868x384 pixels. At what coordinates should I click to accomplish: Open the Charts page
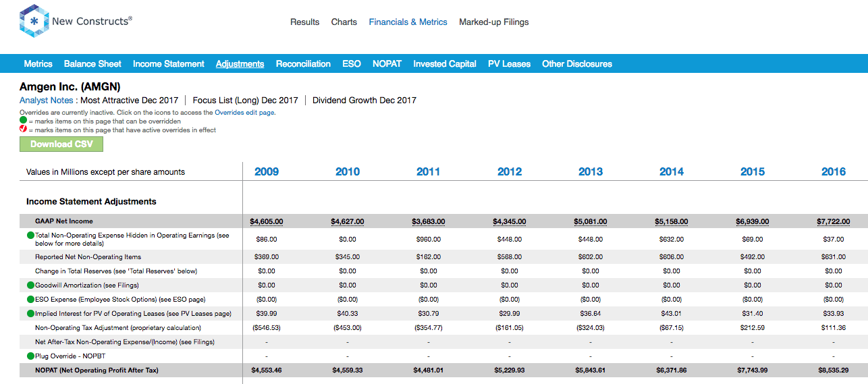[344, 22]
